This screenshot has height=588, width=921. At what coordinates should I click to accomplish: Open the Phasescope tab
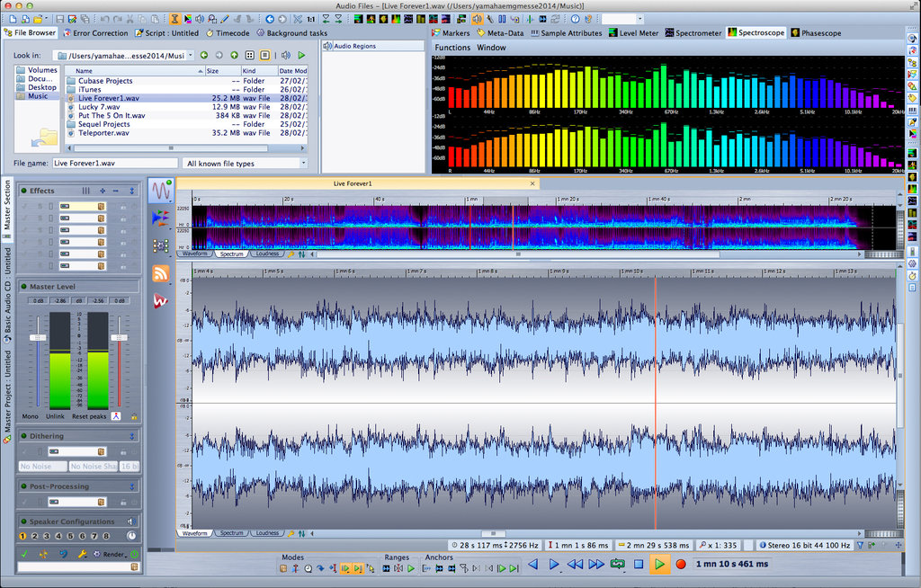(816, 33)
